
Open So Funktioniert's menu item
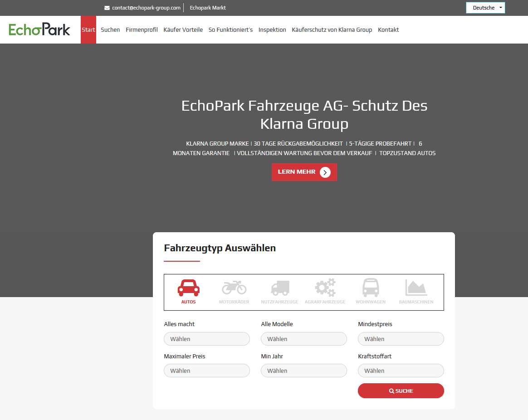tap(231, 29)
